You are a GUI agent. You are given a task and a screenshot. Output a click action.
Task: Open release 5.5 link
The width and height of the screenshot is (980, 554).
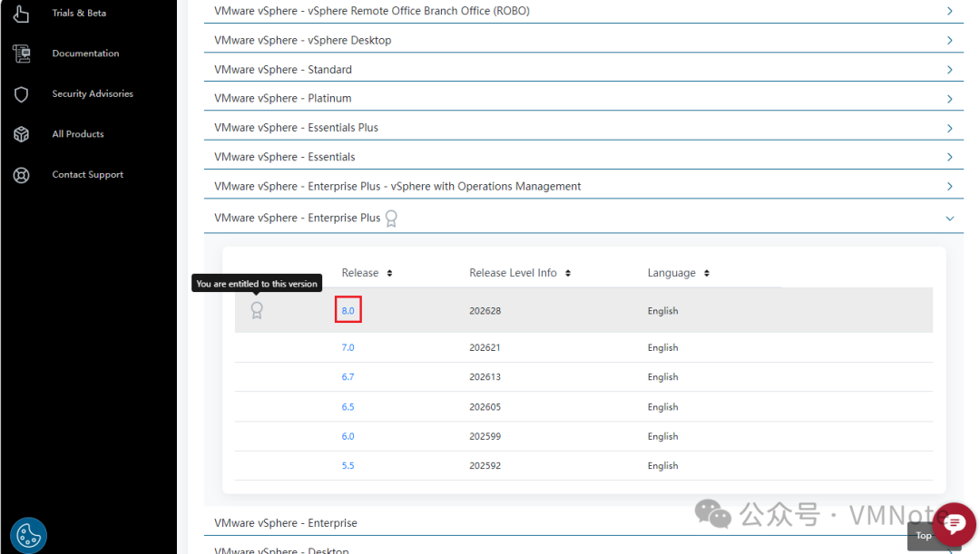click(x=348, y=465)
